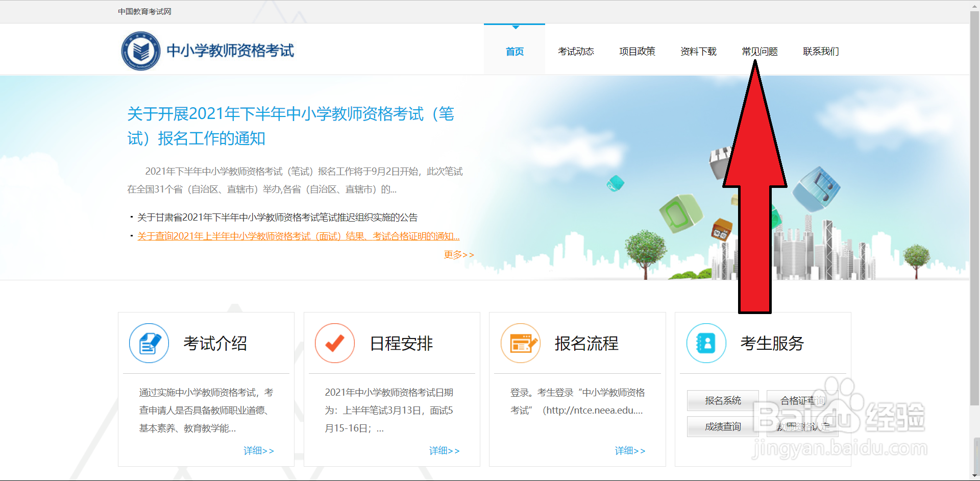Click the 日程安排 description about 笔试3月13日
Image resolution: width=980 pixels, height=481 pixels.
tap(389, 410)
